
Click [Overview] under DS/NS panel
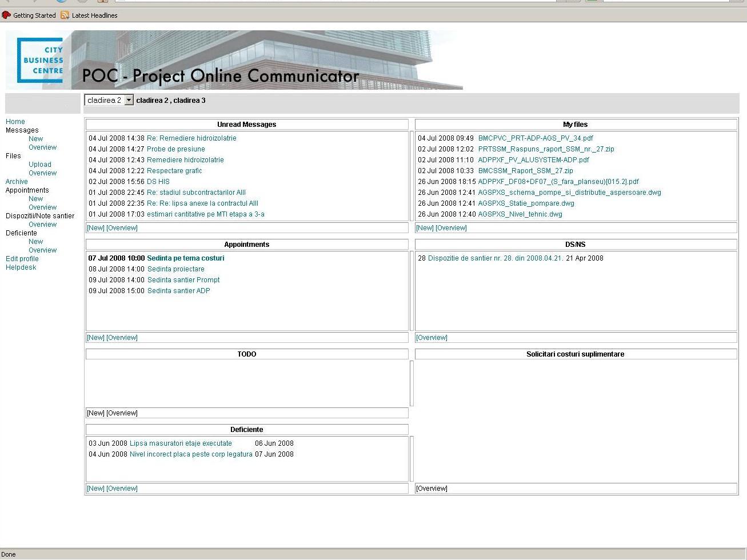pyautogui.click(x=432, y=338)
